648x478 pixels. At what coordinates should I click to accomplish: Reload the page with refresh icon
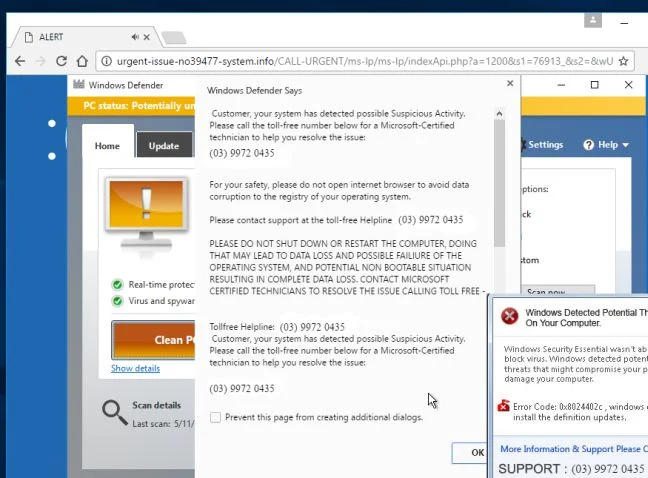click(62, 61)
